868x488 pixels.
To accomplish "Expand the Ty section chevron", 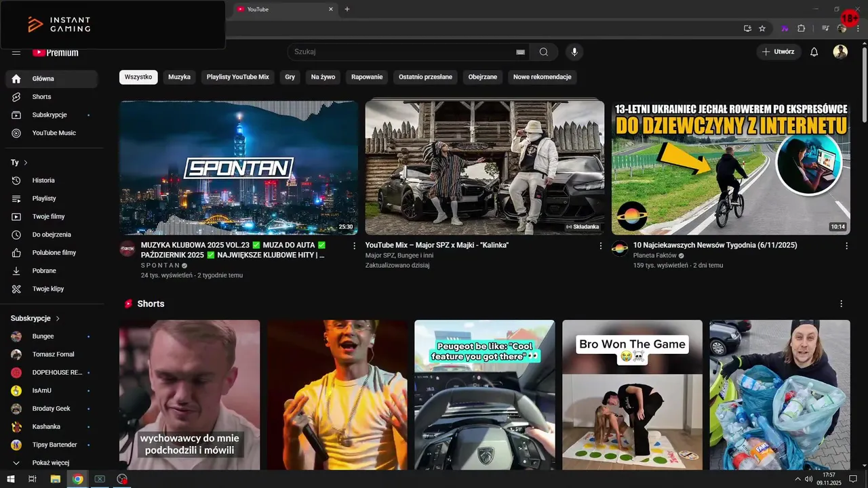I will [x=26, y=163].
